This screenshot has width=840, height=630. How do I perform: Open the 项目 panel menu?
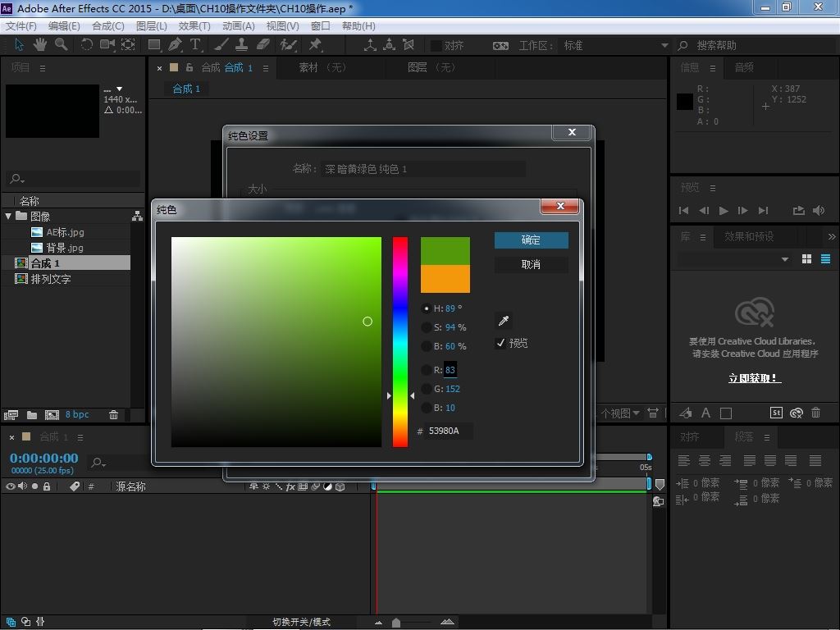coord(43,68)
